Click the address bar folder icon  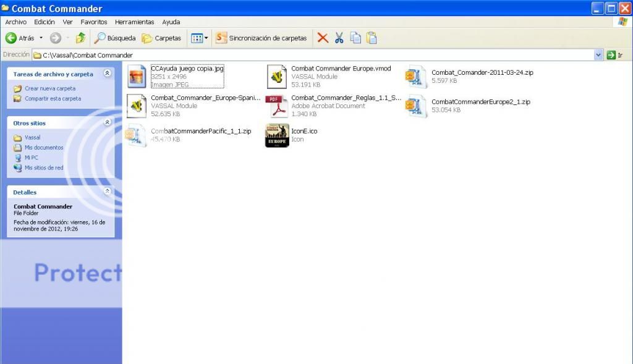pos(37,55)
